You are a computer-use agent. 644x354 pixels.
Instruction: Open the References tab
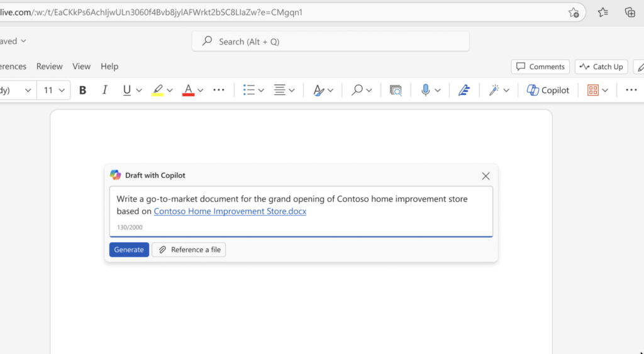[13, 66]
